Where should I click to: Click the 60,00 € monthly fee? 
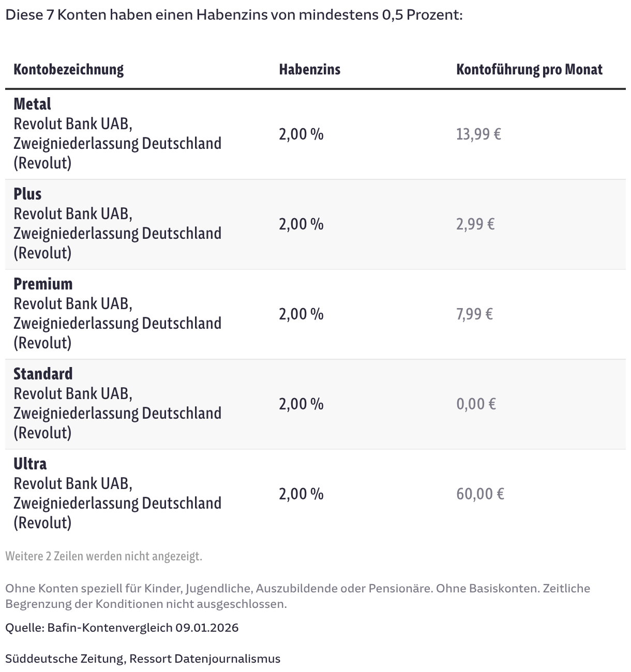coord(480,494)
